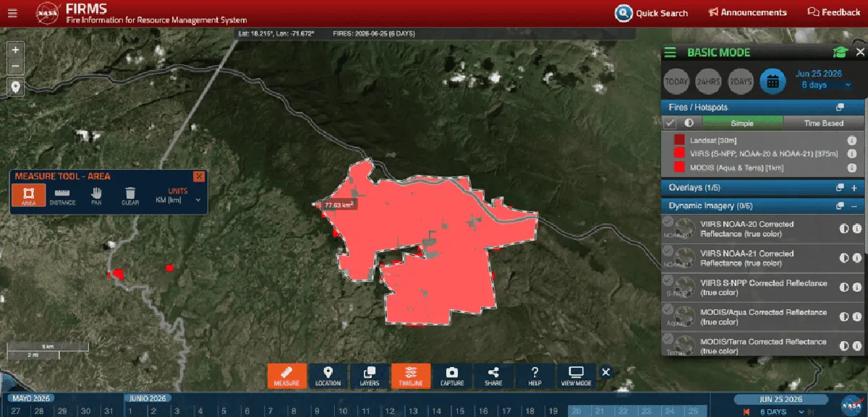Open Help from bottom toolbar

(x=535, y=375)
